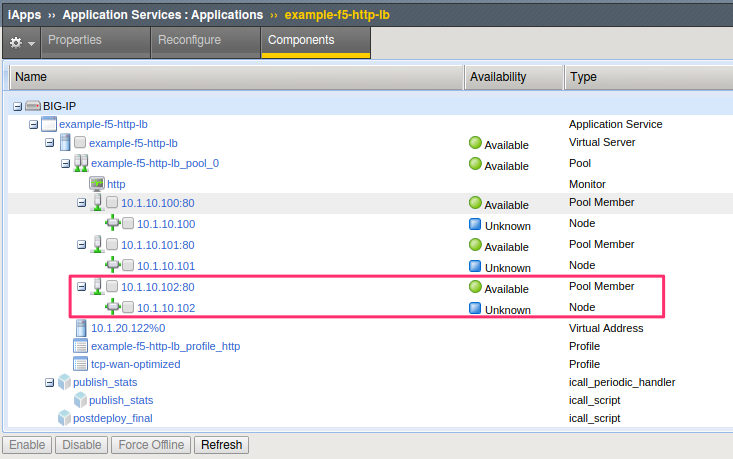Check the box for pool member 10.1.10.100:80

coord(112,202)
